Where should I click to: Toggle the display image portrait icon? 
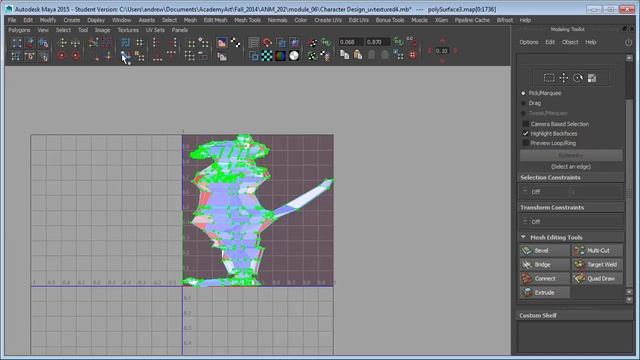coord(222,42)
